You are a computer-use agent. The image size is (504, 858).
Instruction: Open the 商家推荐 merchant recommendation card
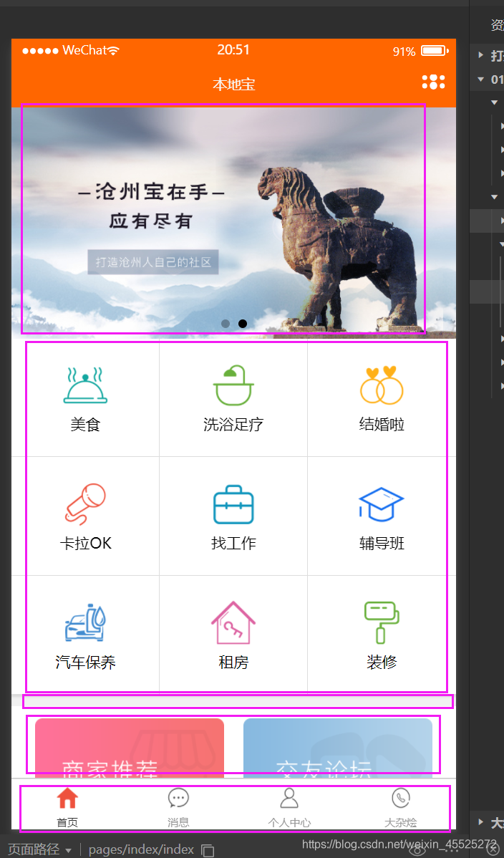130,748
